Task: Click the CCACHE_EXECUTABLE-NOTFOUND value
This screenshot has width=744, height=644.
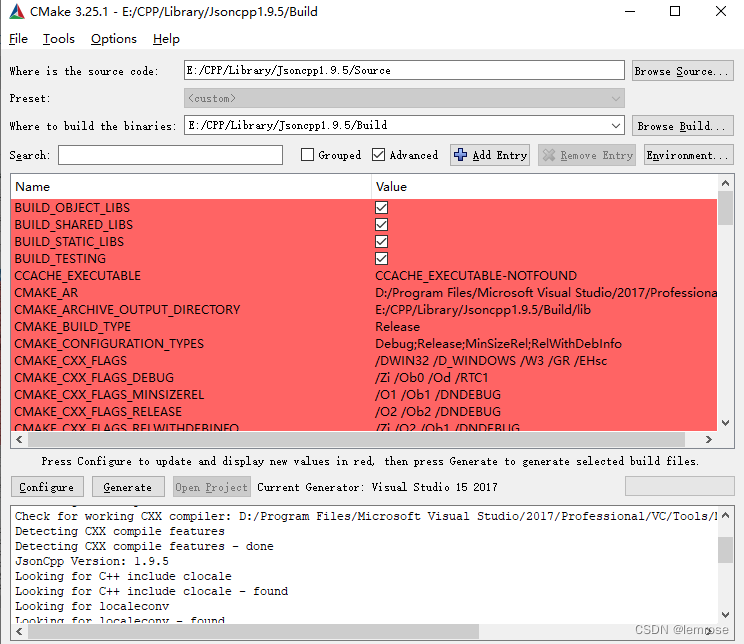Action: point(476,276)
